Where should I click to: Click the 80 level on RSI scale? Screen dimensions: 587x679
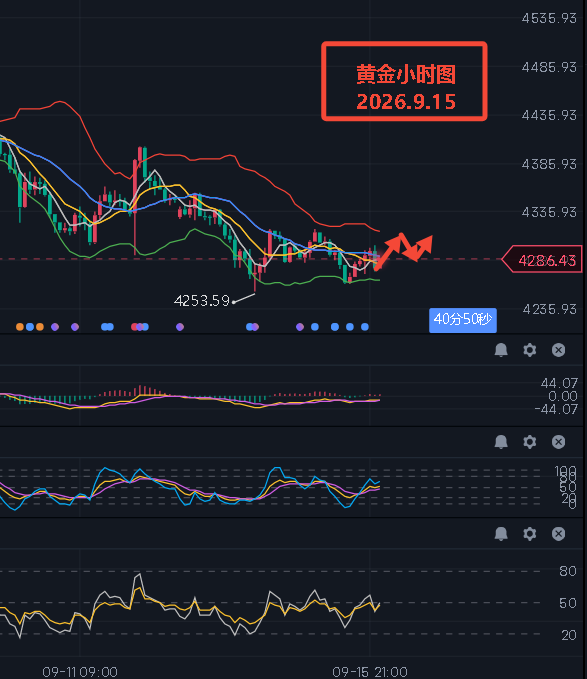pyautogui.click(x=568, y=571)
